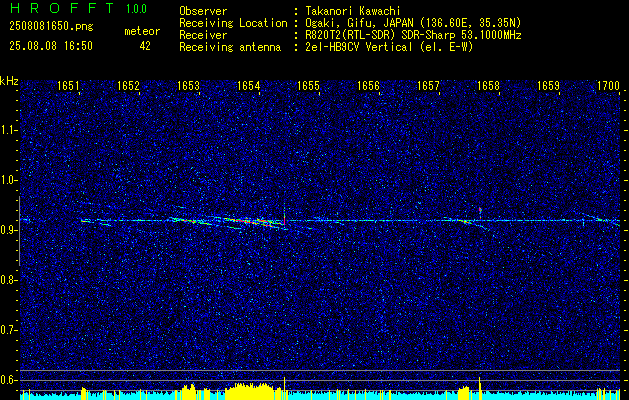Click the meteor label
This screenshot has width=629, height=400.
pyautogui.click(x=142, y=31)
